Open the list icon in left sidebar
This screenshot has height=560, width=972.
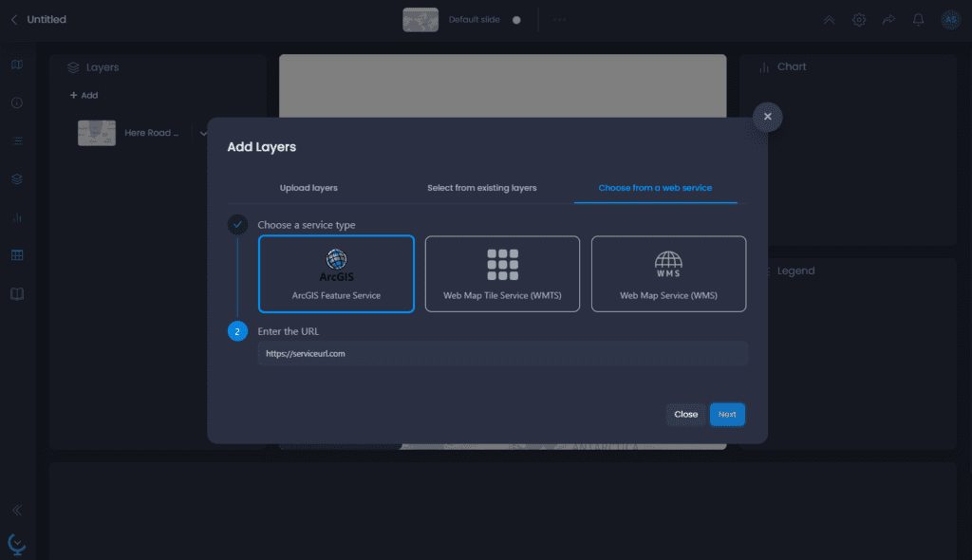click(17, 140)
